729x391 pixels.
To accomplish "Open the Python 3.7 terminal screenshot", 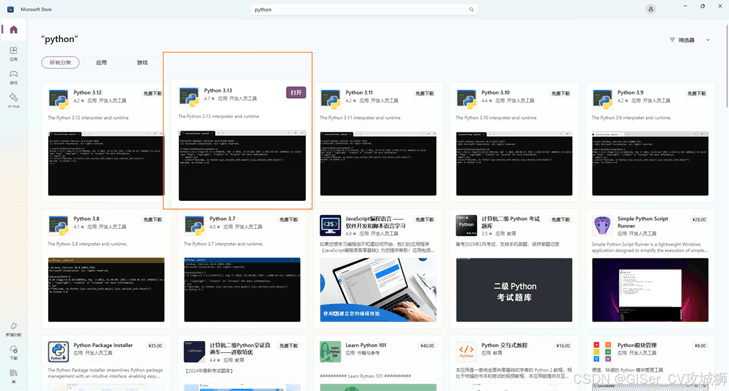I will [242, 290].
